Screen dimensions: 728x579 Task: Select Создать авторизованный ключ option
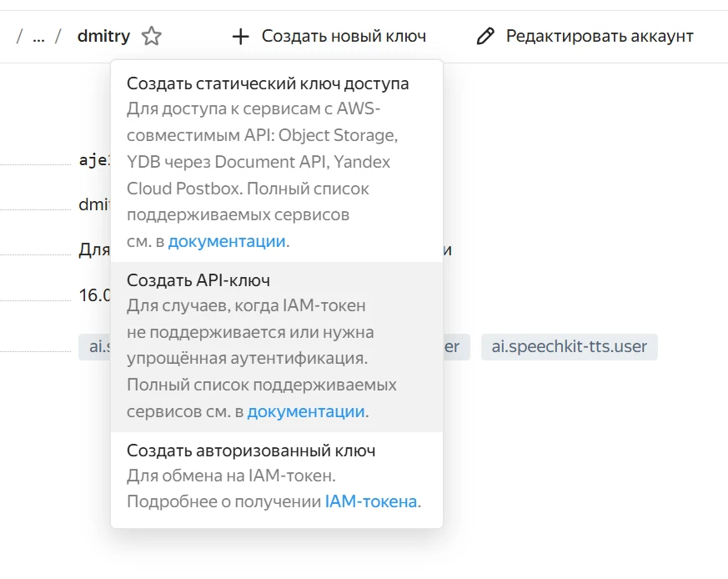[x=277, y=476]
